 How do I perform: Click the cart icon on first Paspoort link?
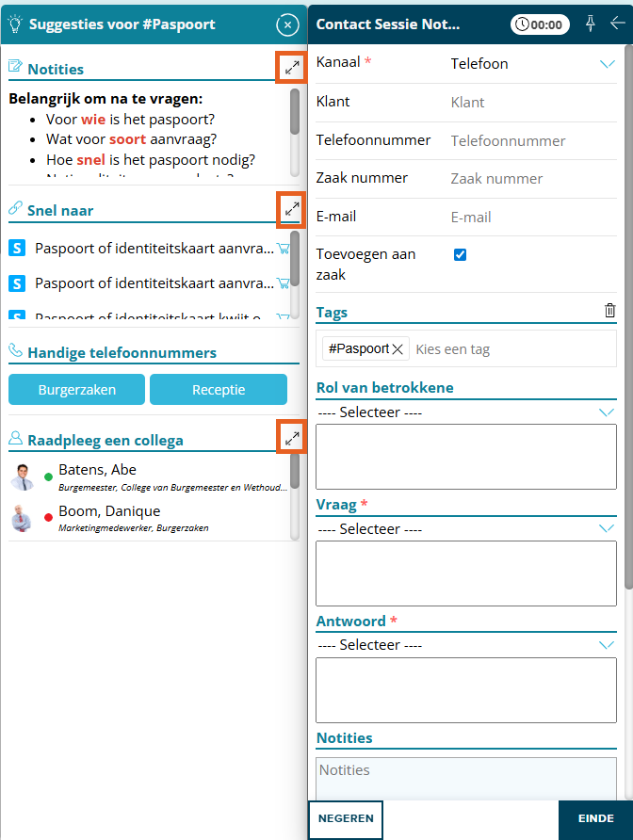coord(282,249)
